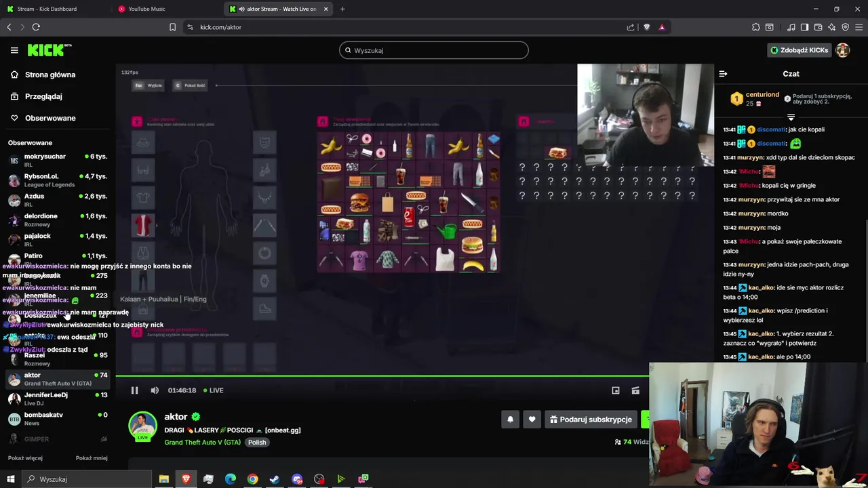Bookmark the page icon

172,27
